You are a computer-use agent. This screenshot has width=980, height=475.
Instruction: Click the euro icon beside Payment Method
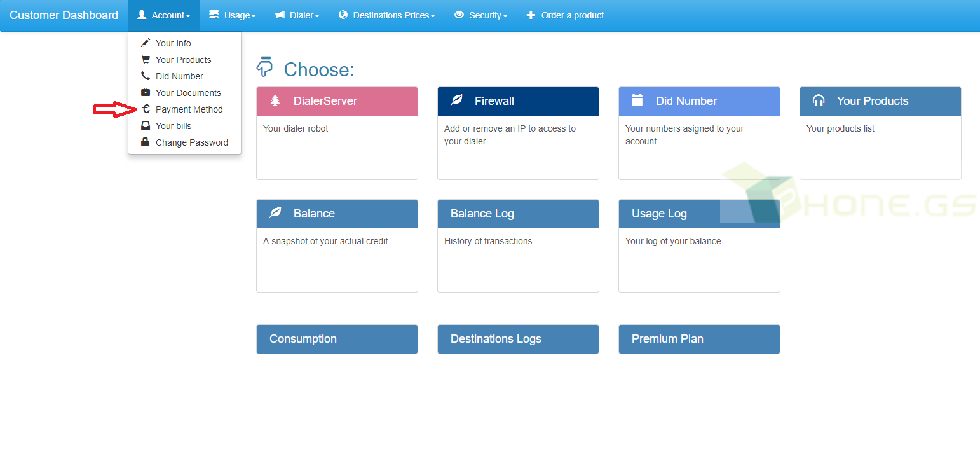pyautogui.click(x=146, y=109)
